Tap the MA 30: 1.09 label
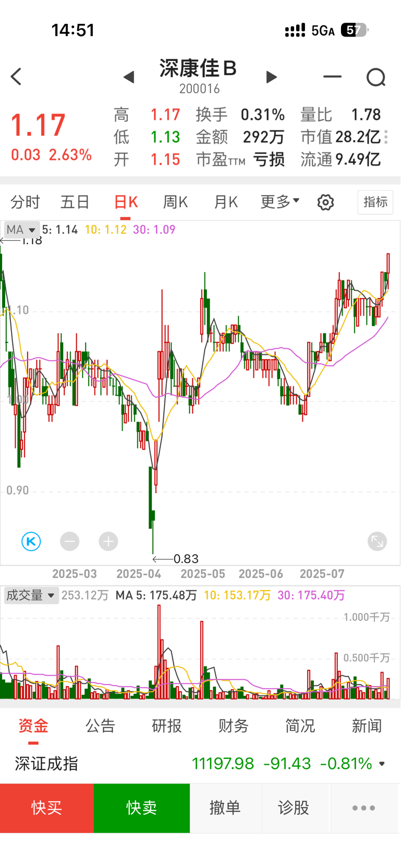401x868 pixels. pyautogui.click(x=154, y=229)
